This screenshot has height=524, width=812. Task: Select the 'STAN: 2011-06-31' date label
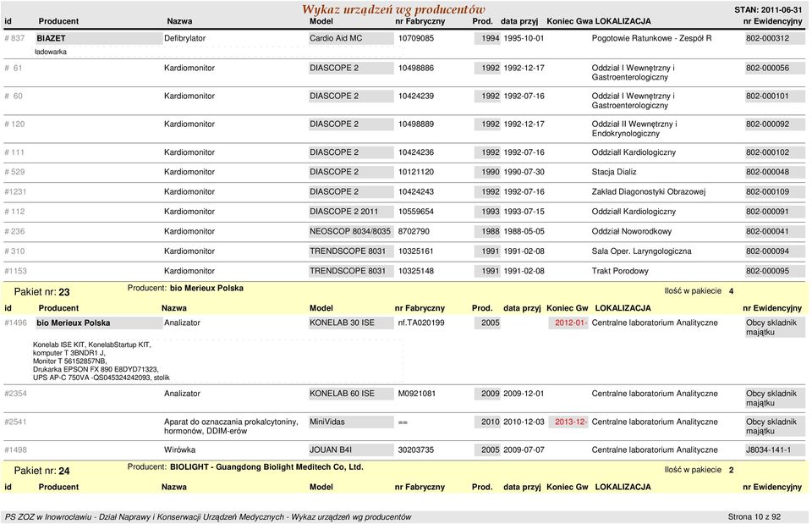(768, 10)
